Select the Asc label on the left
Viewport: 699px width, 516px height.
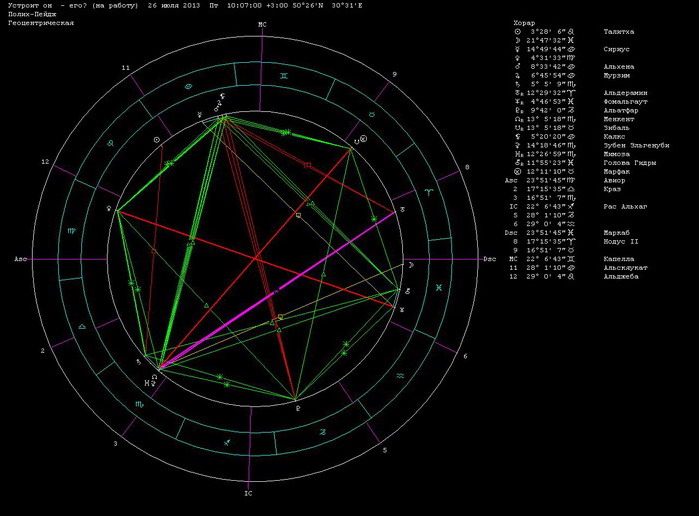pos(19,259)
